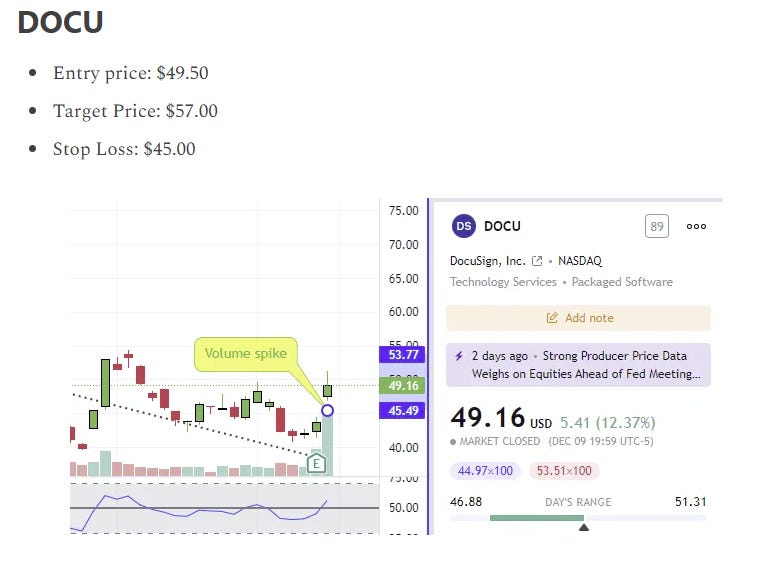Click the Packaged Software industry text
Screen dimensions: 772x565
[622, 282]
